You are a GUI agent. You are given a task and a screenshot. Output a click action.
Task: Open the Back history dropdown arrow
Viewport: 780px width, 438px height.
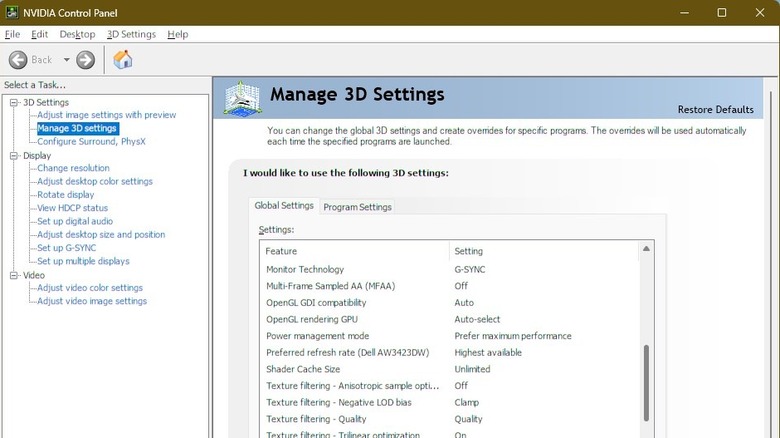67,60
